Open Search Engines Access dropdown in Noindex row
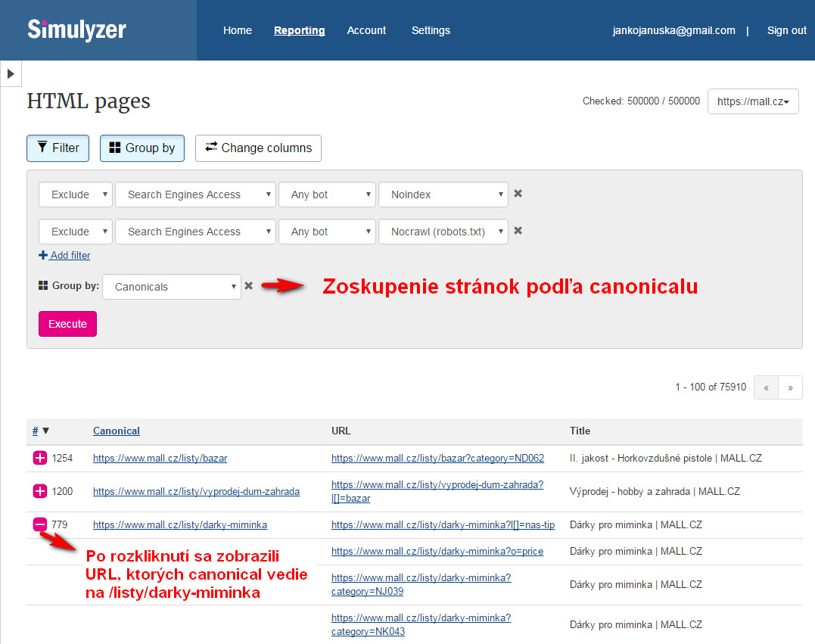The width and height of the screenshot is (815, 644). point(195,194)
